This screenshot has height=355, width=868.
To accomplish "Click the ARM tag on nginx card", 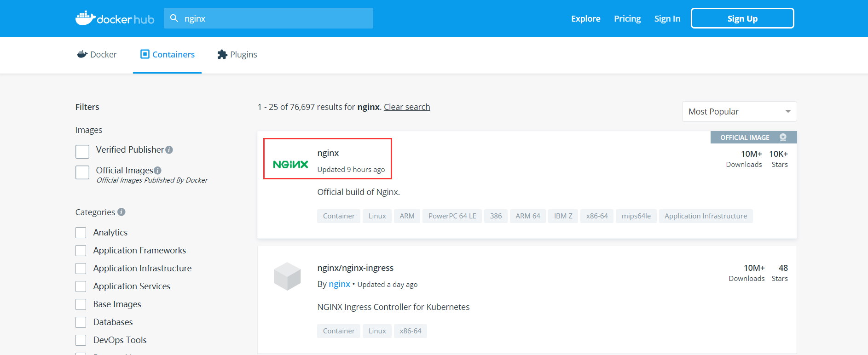I will [x=407, y=216].
